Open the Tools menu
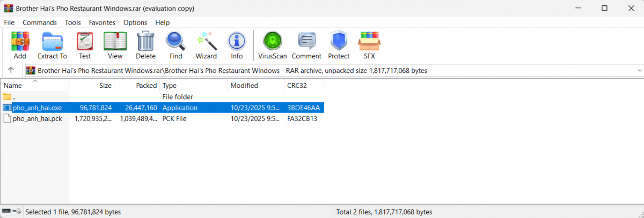Screen dimensions: 644x218 [x=73, y=22]
